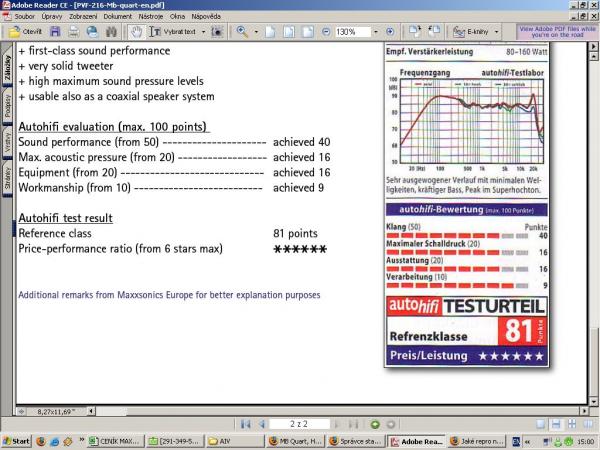The image size is (600, 450).
Task: Open the Vrstvy side panel tab
Action: [x=8, y=143]
